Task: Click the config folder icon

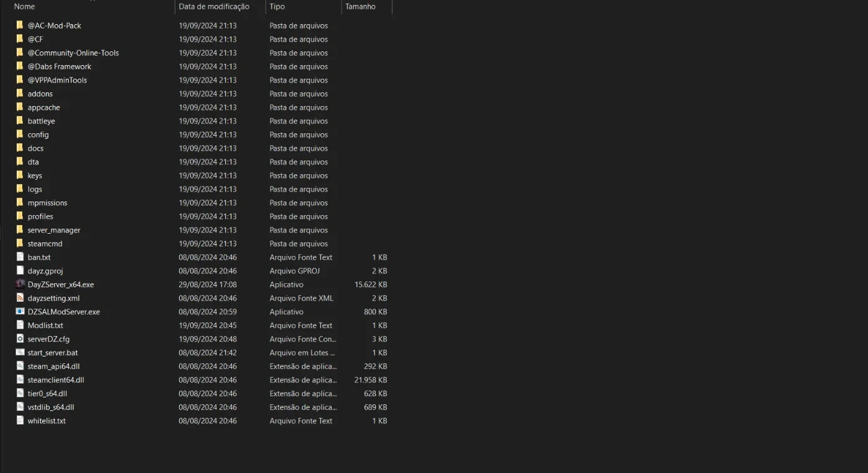Action: [x=20, y=135]
